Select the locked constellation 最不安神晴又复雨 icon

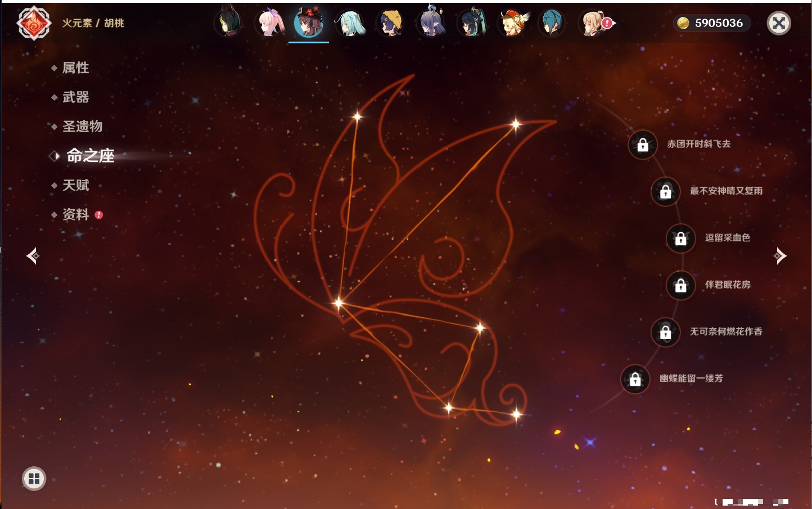coord(665,191)
